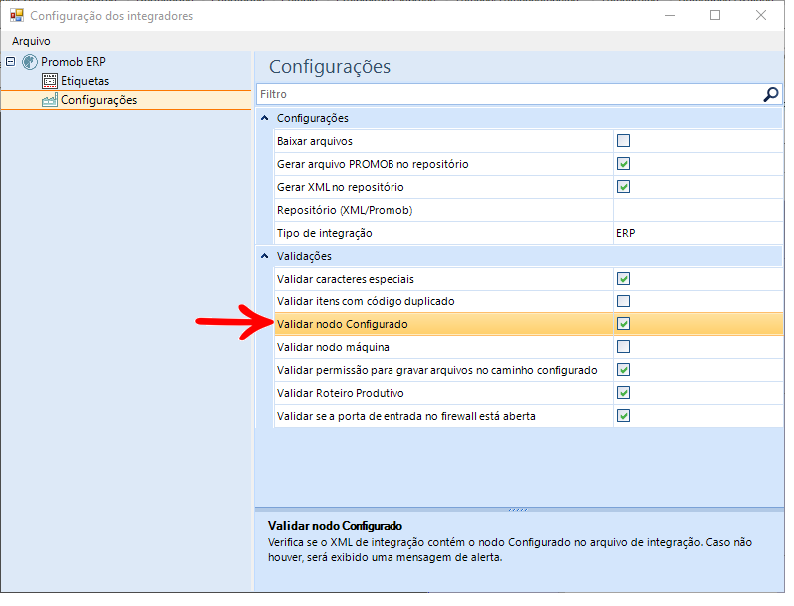794x606 pixels.
Task: Uncheck Validar caracteres especiais
Action: (x=623, y=279)
